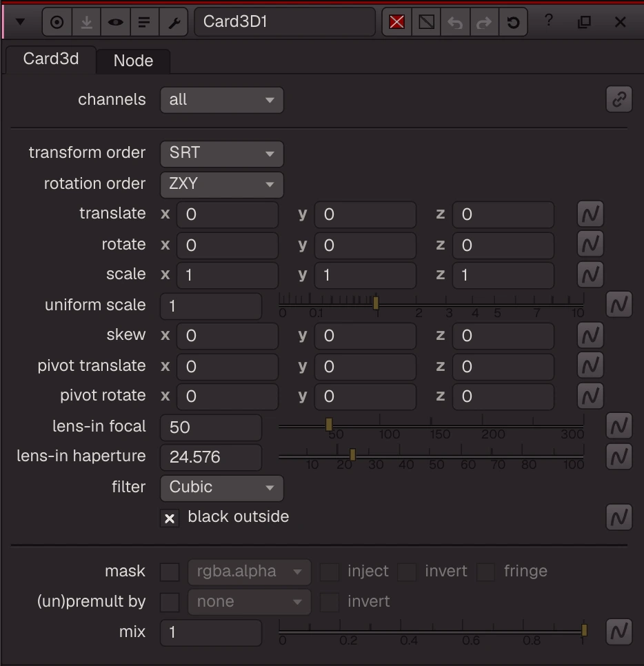Click the lens-in haperture animation curve icon
Viewport: 644px width, 666px height.
coord(619,456)
